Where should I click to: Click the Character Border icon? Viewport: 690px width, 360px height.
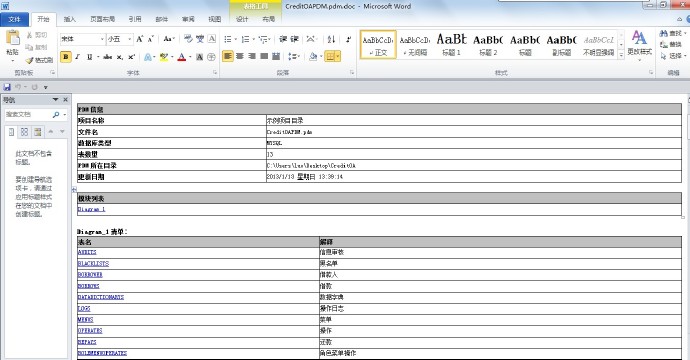(212, 39)
